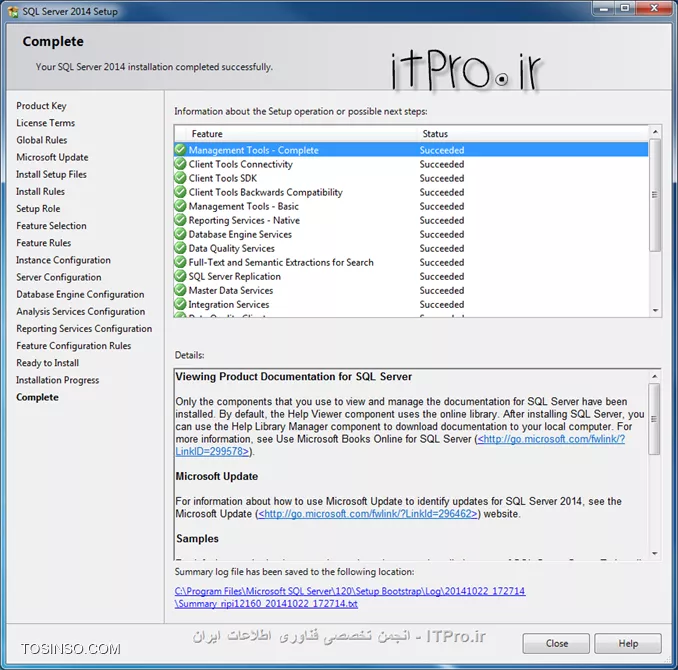The height and width of the screenshot is (670, 678).
Task: Select the Client Tools SDK row
Action: pos(411,178)
